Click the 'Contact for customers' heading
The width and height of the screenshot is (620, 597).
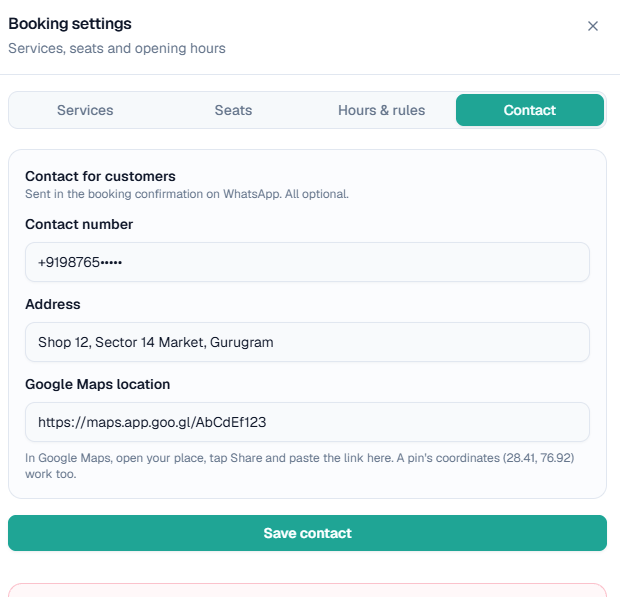(100, 176)
